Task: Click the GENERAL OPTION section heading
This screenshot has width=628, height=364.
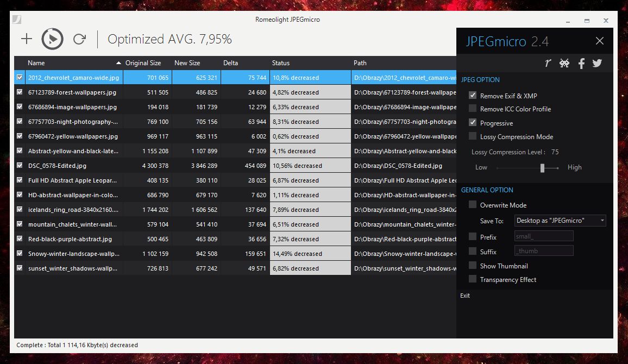Action: (x=487, y=190)
